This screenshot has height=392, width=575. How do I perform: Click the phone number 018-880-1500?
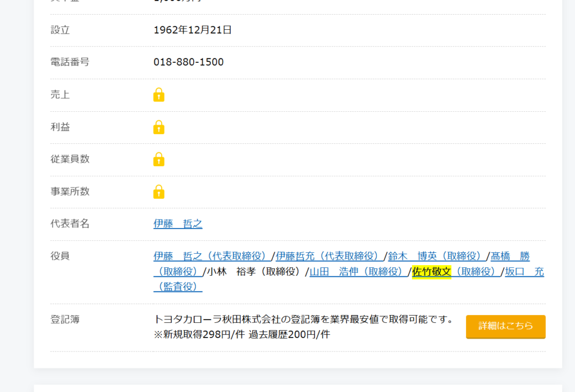189,62
